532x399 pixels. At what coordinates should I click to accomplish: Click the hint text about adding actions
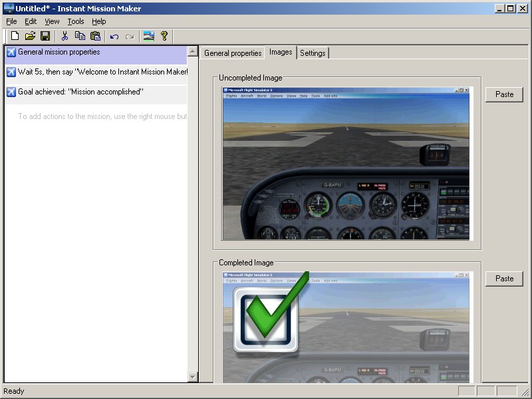click(x=102, y=116)
